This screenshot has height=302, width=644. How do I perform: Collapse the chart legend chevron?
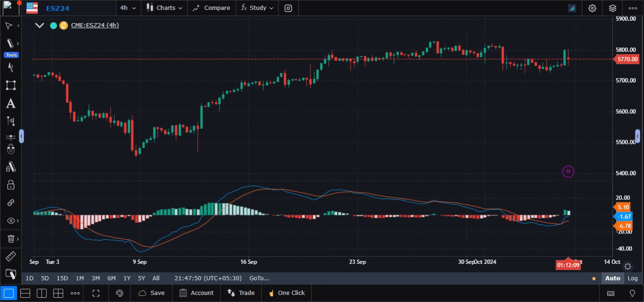click(40, 25)
